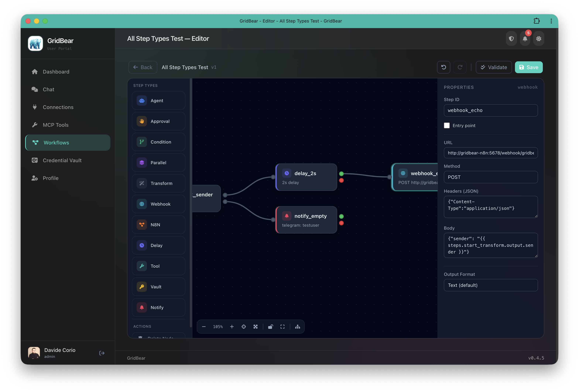Viewport: 579px width, 392px height.
Task: Select the Vault step type
Action: [158, 287]
